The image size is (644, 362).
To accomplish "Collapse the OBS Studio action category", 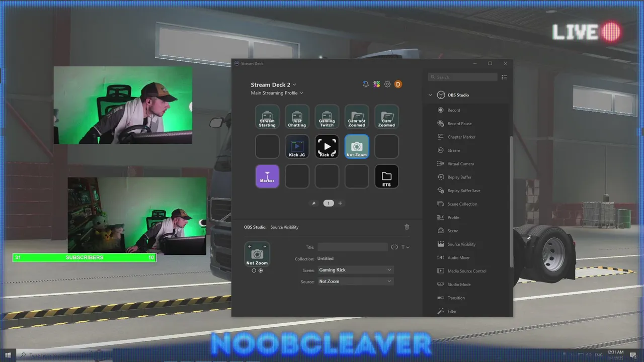I will 430,95.
